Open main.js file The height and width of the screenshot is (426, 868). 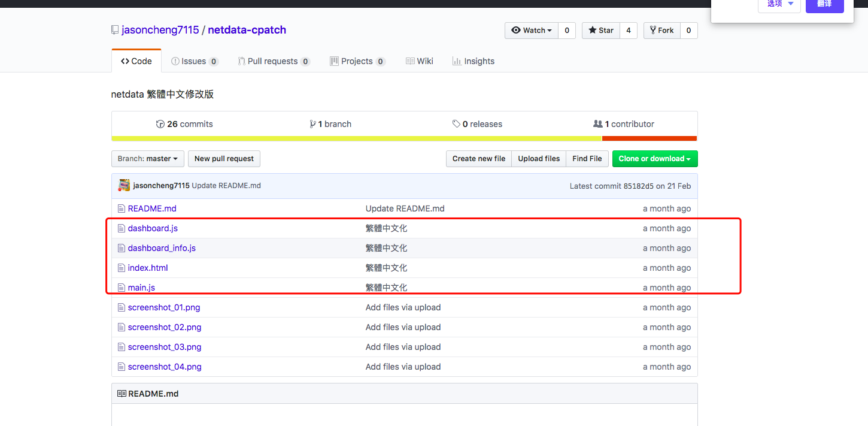(x=141, y=288)
